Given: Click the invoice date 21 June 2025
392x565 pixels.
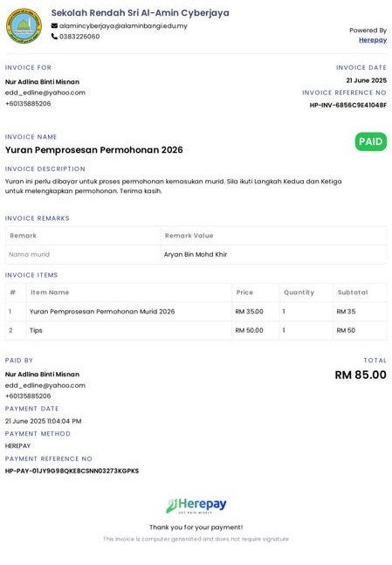Looking at the screenshot, I should tap(367, 80).
